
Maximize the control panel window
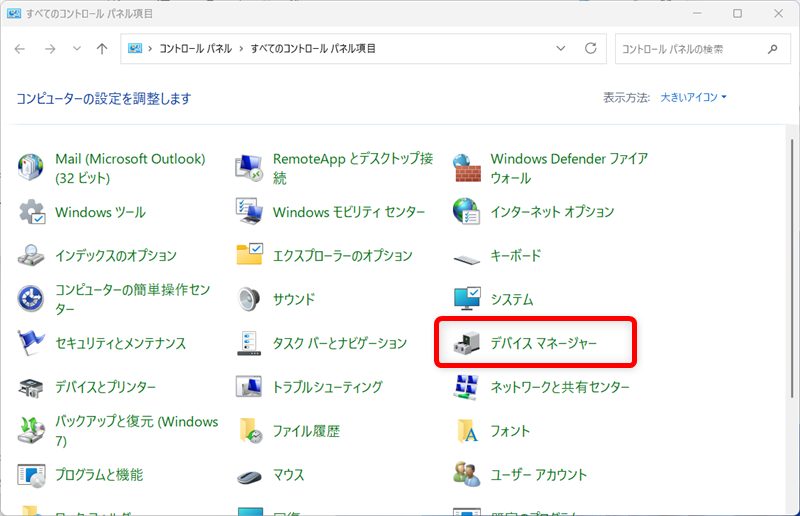pos(737,13)
